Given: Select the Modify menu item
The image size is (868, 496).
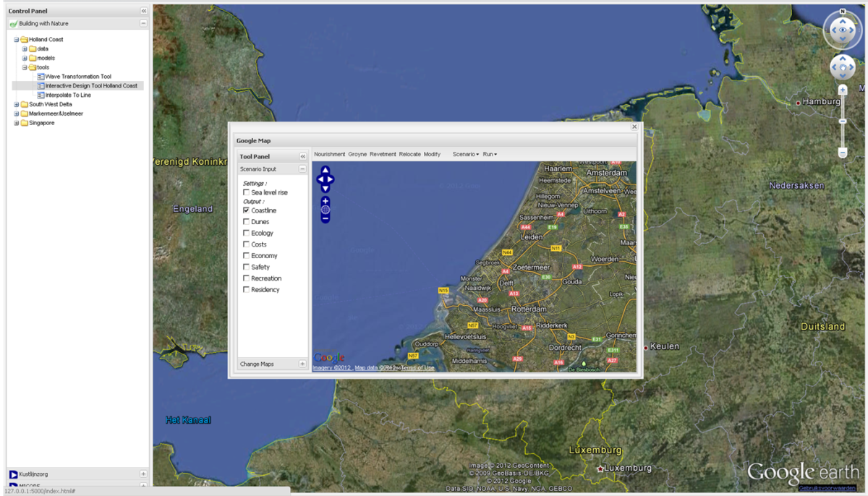Looking at the screenshot, I should point(432,154).
